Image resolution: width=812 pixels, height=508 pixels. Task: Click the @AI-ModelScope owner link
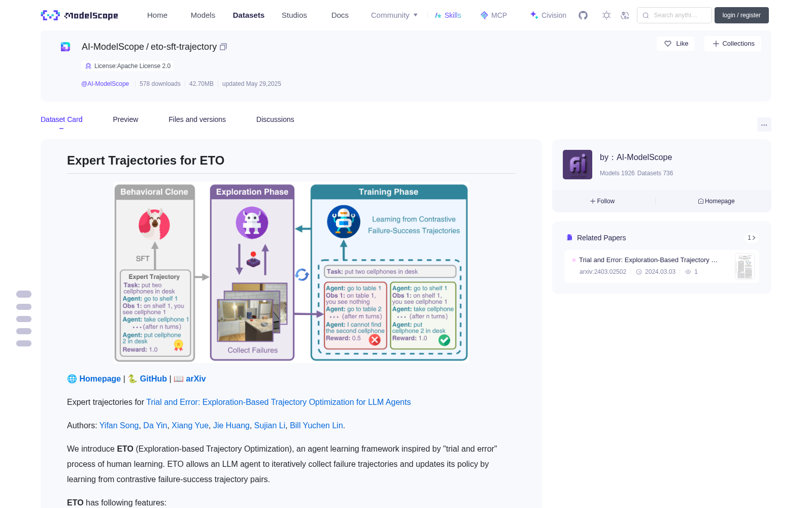point(105,84)
